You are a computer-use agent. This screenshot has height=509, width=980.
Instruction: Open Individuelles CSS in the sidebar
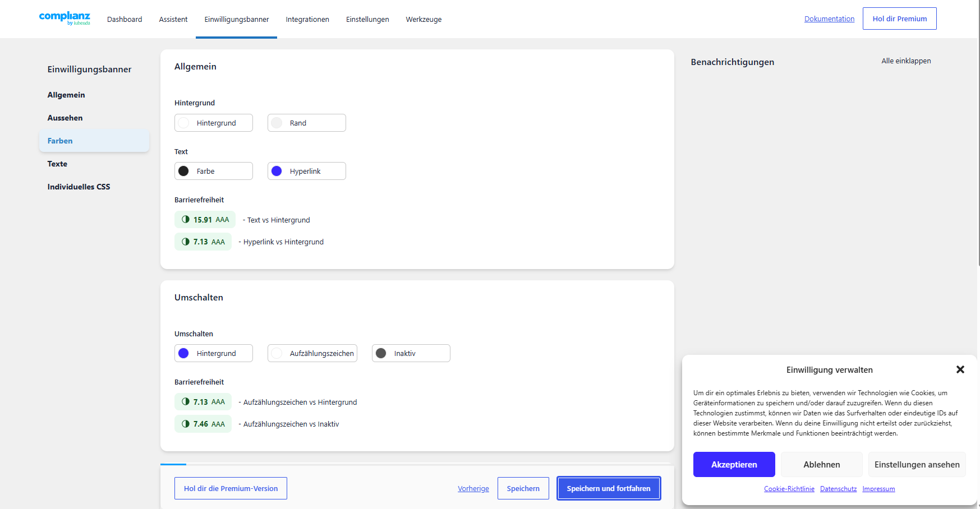[x=94, y=187]
